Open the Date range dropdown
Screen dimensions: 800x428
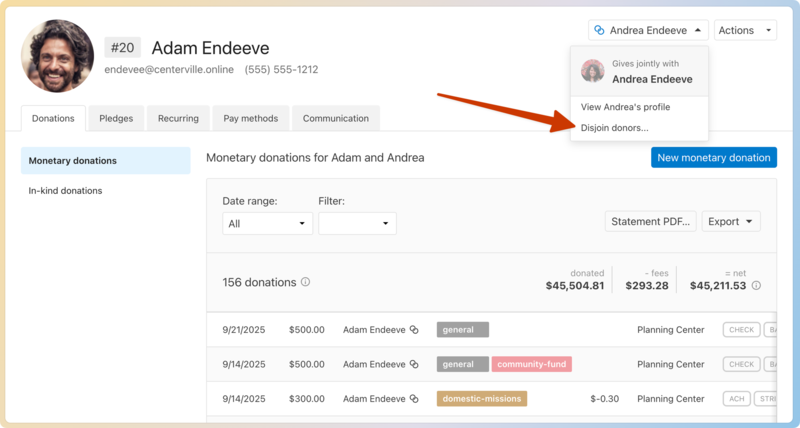pyautogui.click(x=267, y=223)
